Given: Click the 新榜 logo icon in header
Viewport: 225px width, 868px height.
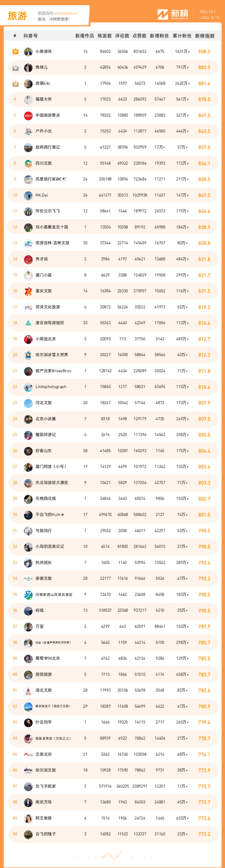Looking at the screenshot, I should click(x=163, y=14).
